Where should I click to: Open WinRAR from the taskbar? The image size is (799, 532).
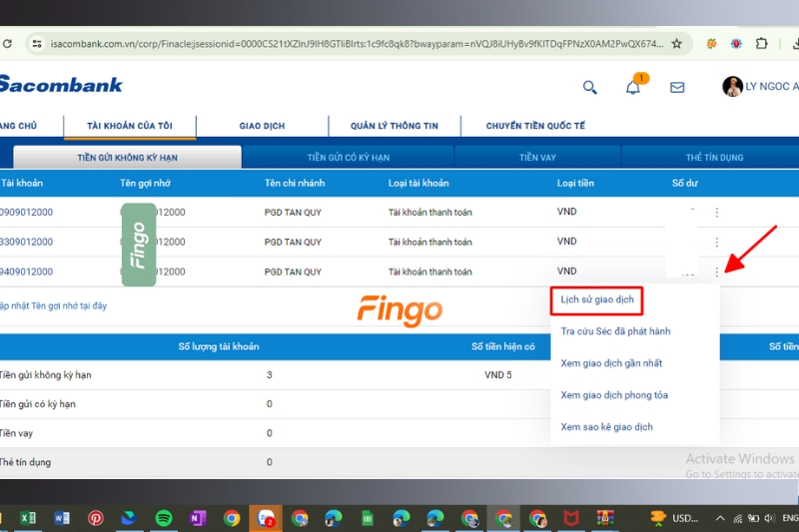[x=605, y=518]
